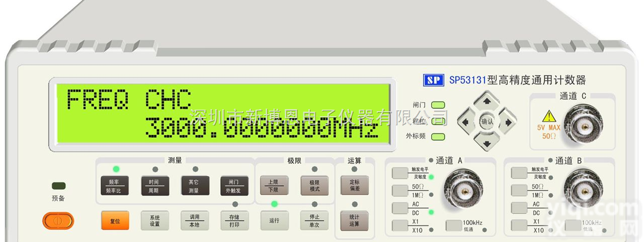Toggle Channel A AC/DC coupling button
644x242 pixels.
[400, 208]
